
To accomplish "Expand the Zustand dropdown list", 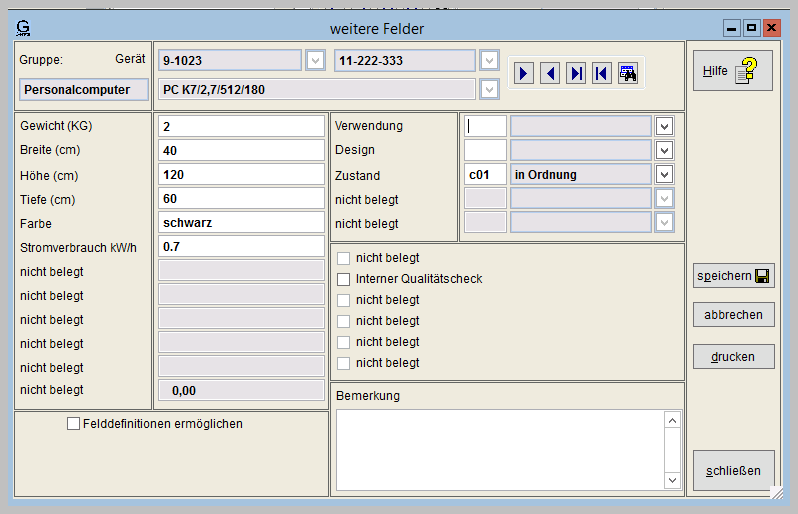I will point(664,174).
